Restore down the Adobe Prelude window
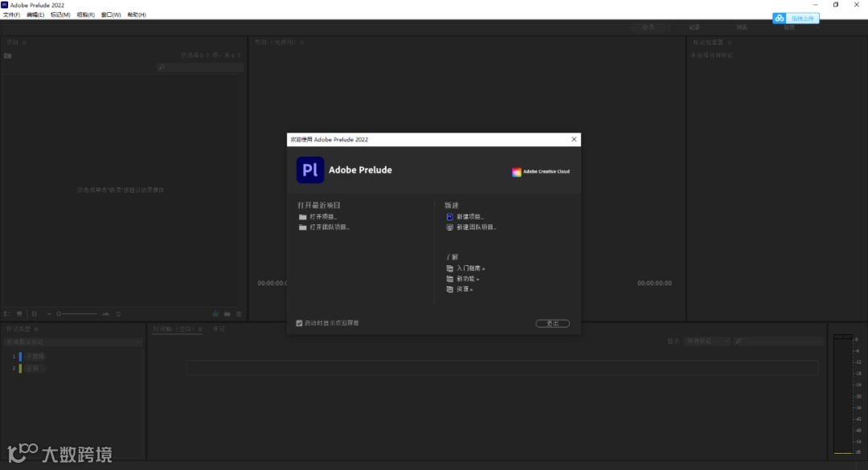Screen dimensions: 868x470 pos(836,5)
